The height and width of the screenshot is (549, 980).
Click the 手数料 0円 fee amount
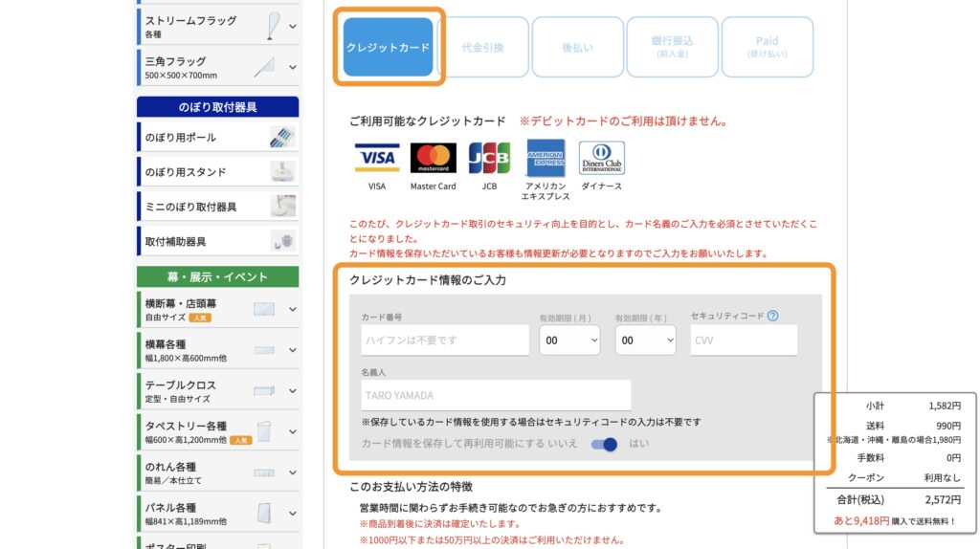coord(953,458)
